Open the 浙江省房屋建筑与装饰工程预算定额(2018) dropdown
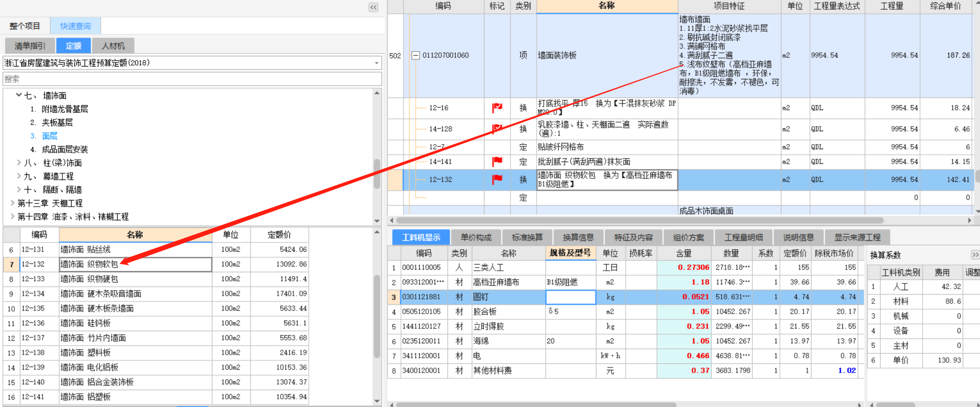This screenshot has height=407, width=980. tap(376, 63)
